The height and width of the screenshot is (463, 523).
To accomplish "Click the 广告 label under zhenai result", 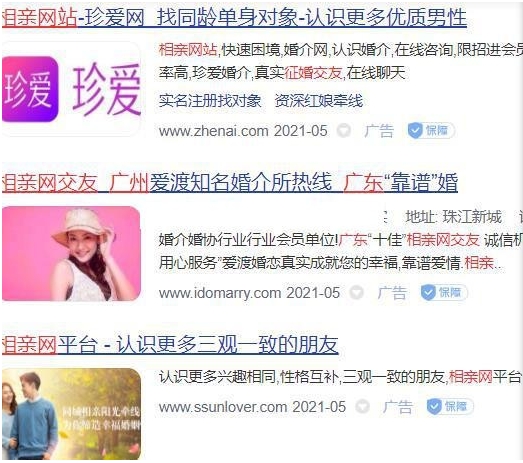I will [x=379, y=131].
